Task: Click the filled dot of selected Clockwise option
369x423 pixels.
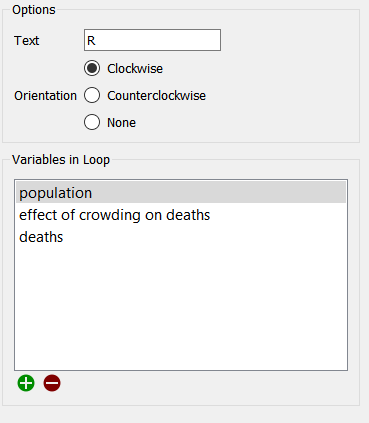Action: tap(92, 68)
